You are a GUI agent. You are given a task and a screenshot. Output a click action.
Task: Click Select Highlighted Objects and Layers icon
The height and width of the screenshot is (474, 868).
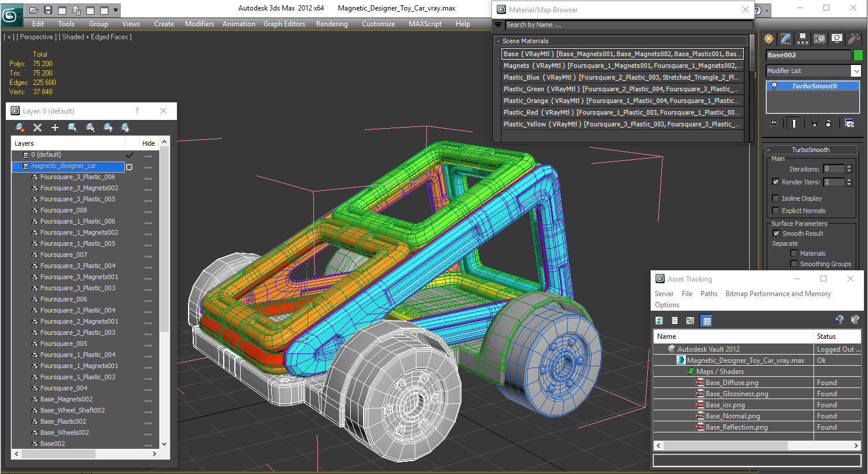73,128
